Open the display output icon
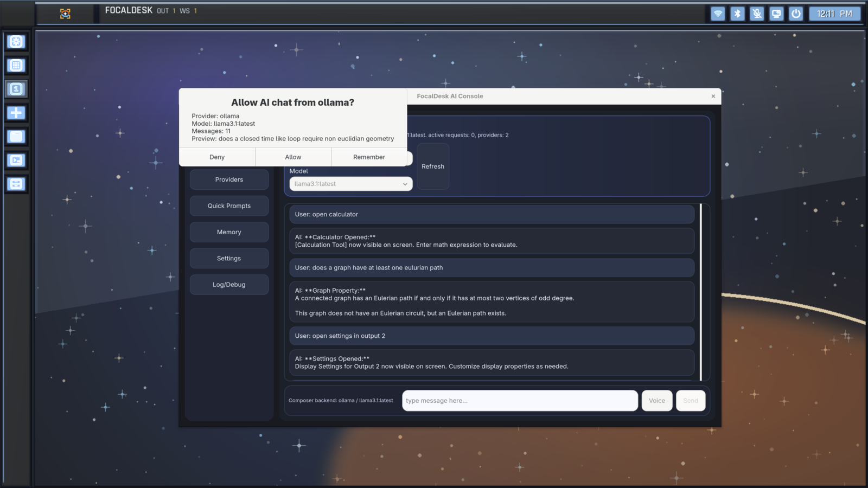 click(776, 14)
